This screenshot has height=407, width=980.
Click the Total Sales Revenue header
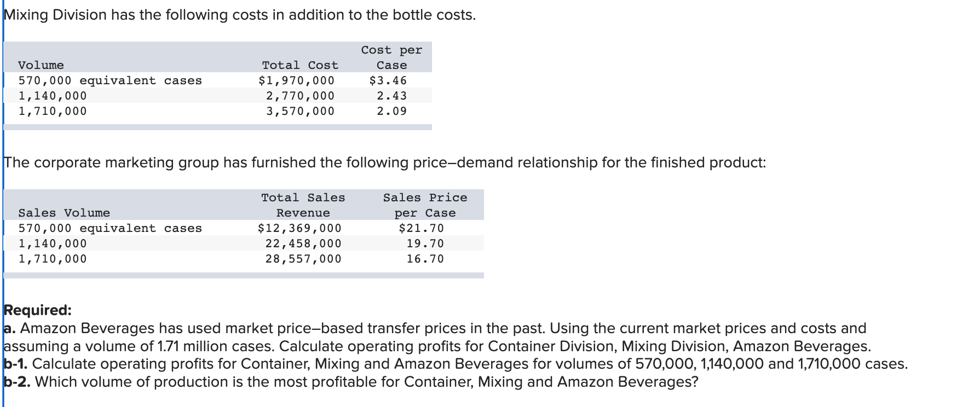[303, 205]
